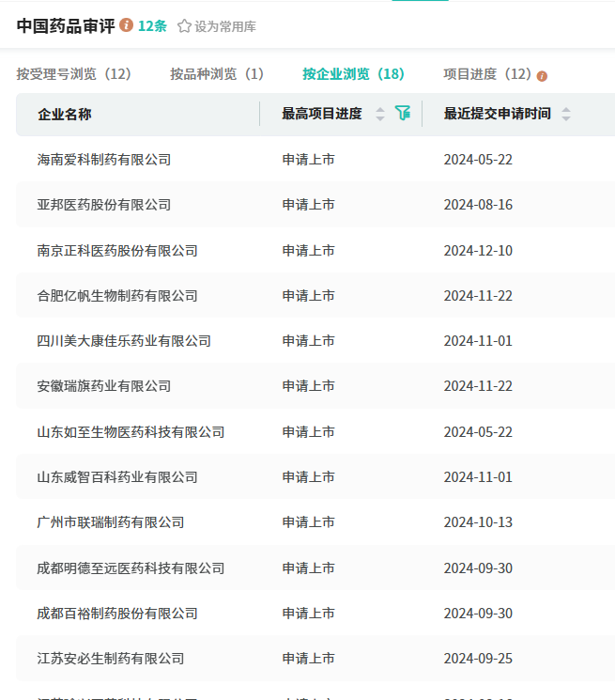Click date 2024-10-13

(478, 522)
